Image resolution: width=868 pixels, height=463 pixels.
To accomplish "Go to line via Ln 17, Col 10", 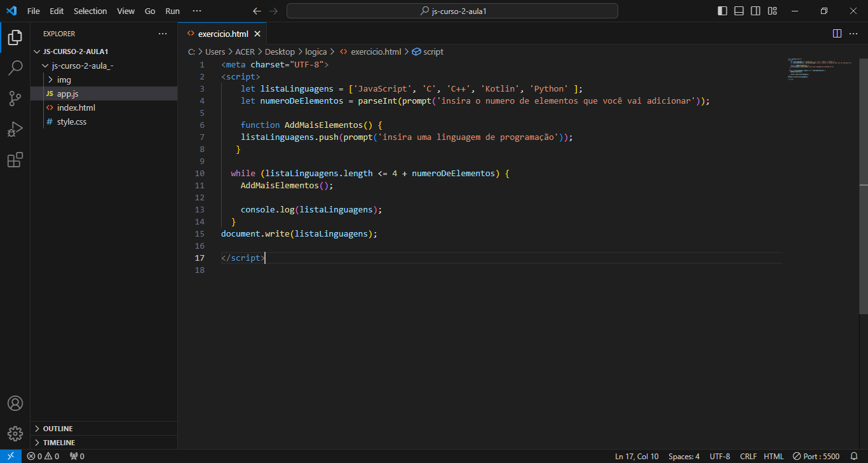I will point(637,456).
